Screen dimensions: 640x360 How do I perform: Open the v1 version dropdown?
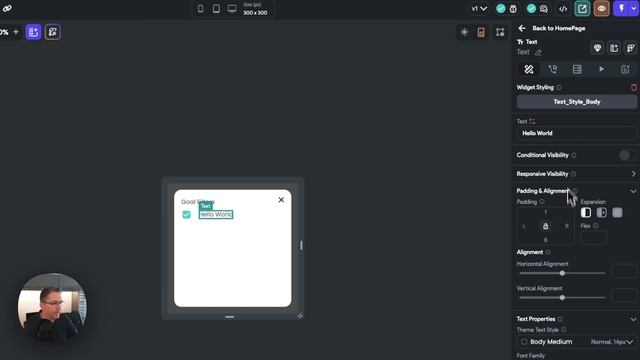click(479, 9)
